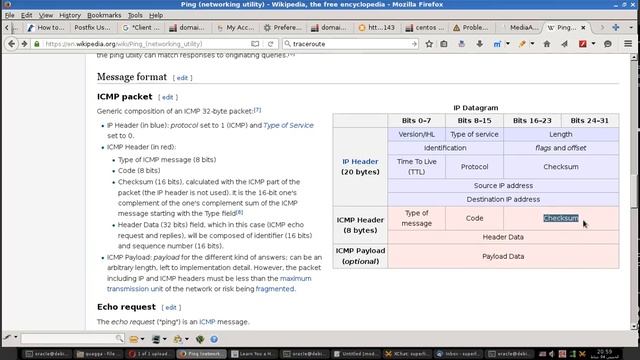Click the edit link beside Message format
The height and width of the screenshot is (360, 640).
tap(182, 78)
